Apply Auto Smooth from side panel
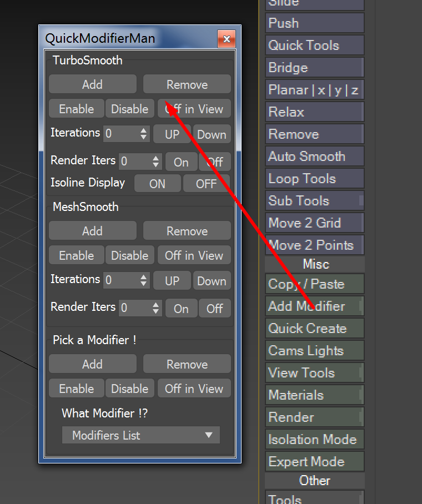Viewport: 422px width, 504px height. click(x=315, y=156)
